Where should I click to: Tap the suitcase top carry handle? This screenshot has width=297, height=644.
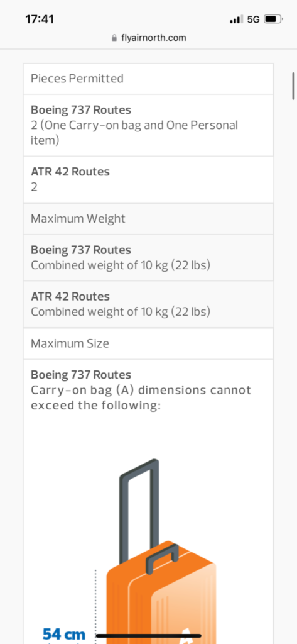tap(163, 558)
